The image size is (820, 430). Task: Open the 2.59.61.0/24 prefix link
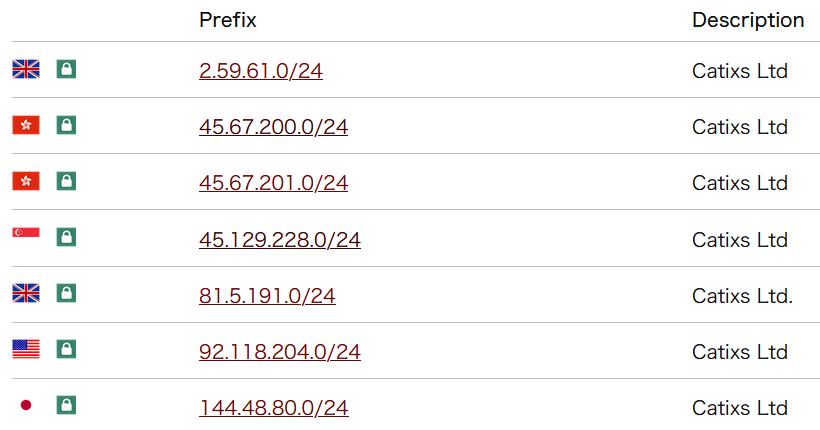261,71
